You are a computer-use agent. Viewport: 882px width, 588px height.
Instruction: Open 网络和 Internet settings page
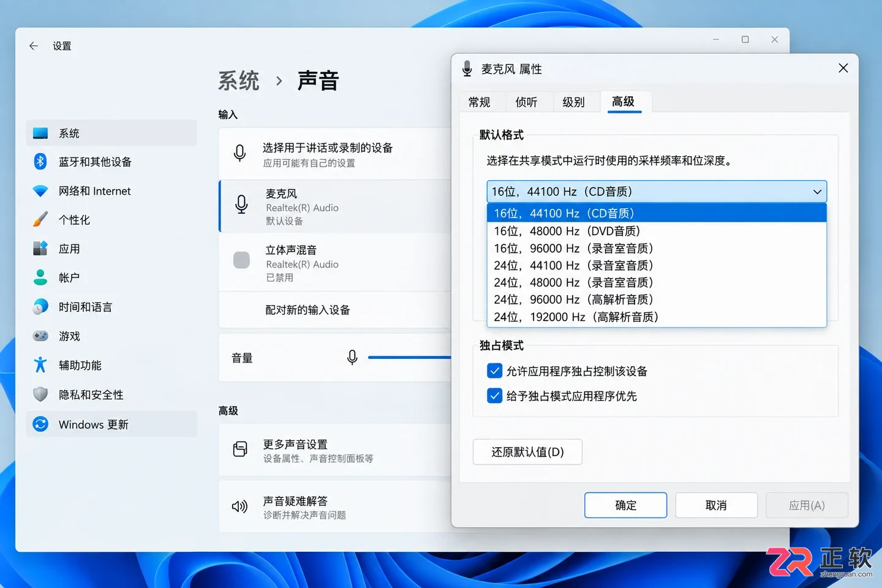(x=111, y=191)
